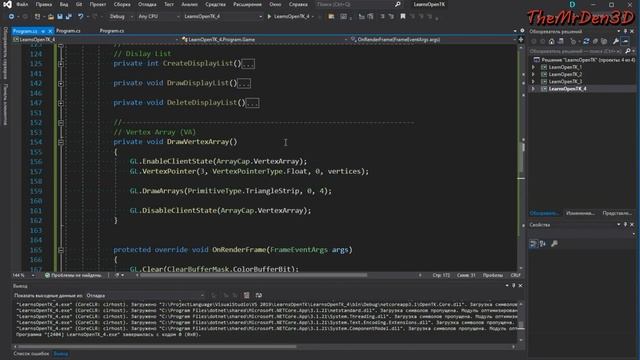640x360 pixels.
Task: Expand collapsed DrawDisplayList method at line 142
Action: 61,83
